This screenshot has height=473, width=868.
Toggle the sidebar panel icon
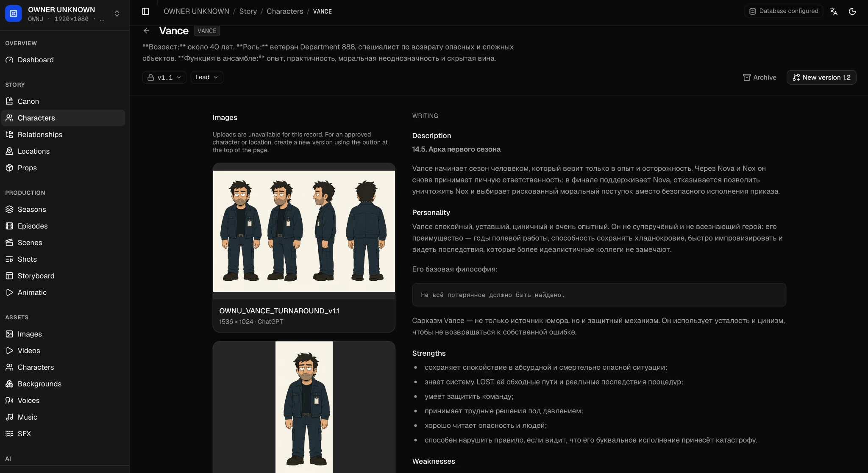(x=145, y=11)
